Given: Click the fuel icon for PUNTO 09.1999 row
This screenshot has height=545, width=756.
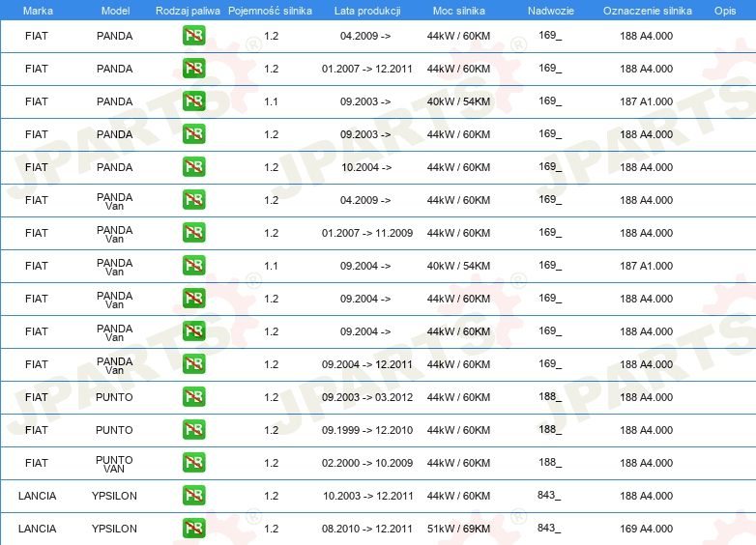Looking at the screenshot, I should pos(193,430).
